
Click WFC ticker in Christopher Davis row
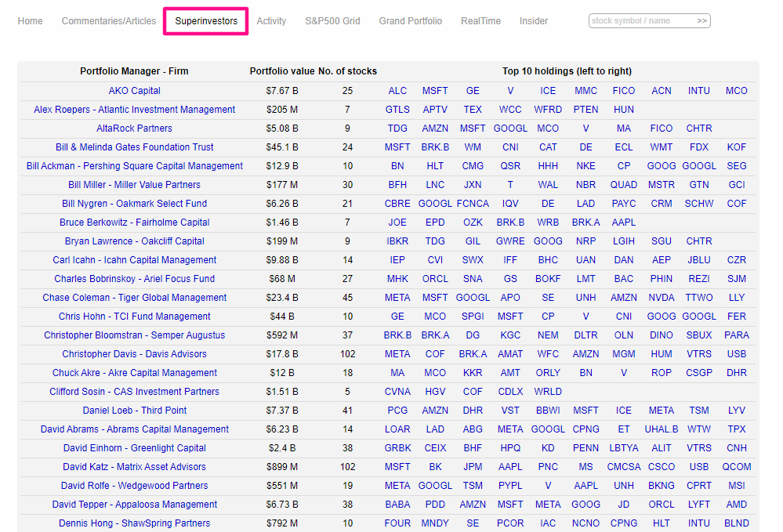coord(548,354)
